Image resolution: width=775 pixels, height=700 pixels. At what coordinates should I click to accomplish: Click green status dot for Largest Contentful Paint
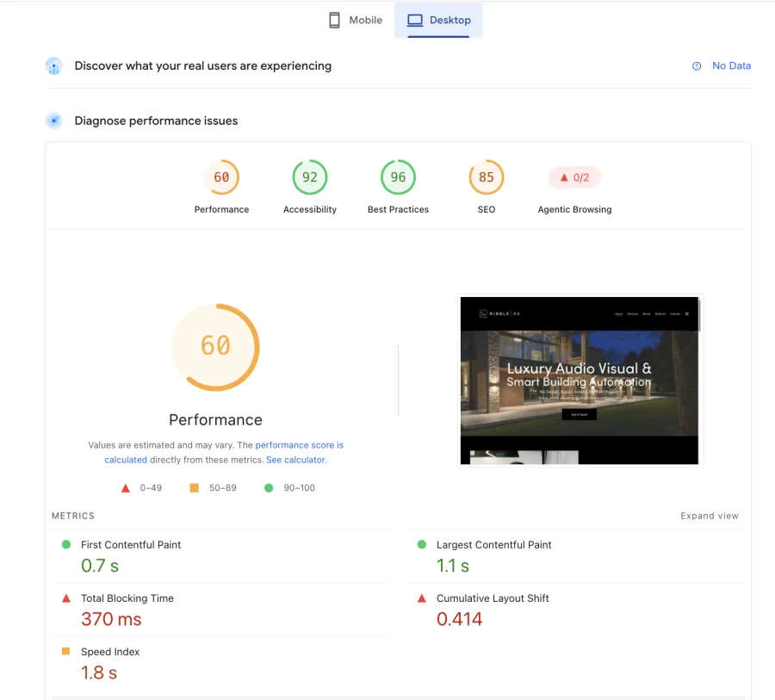click(x=422, y=544)
